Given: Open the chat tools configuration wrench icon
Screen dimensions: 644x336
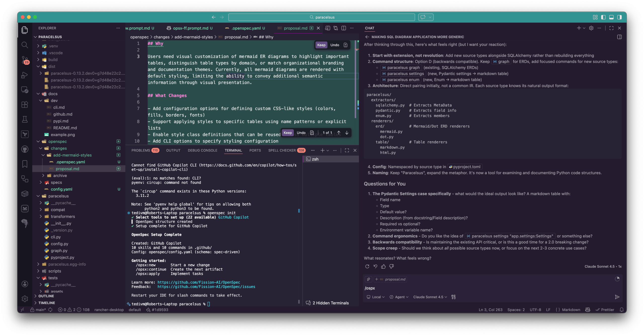Looking at the screenshot, I should (x=454, y=297).
